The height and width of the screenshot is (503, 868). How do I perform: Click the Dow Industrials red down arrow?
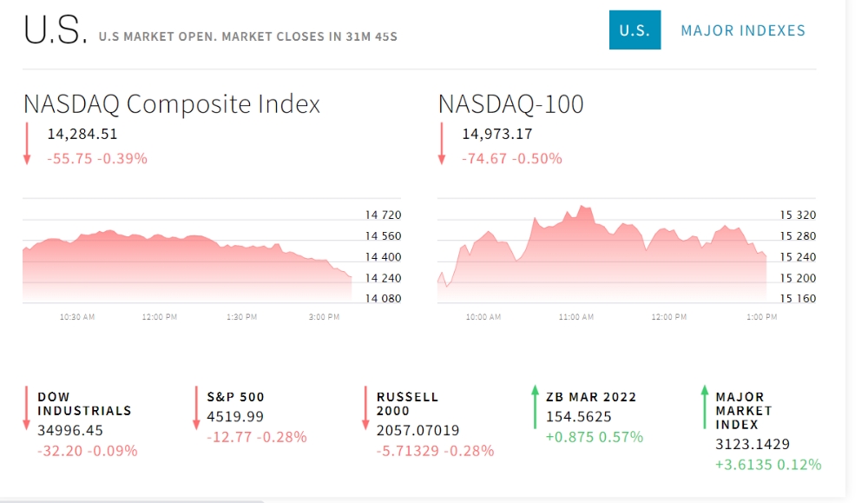pos(26,408)
